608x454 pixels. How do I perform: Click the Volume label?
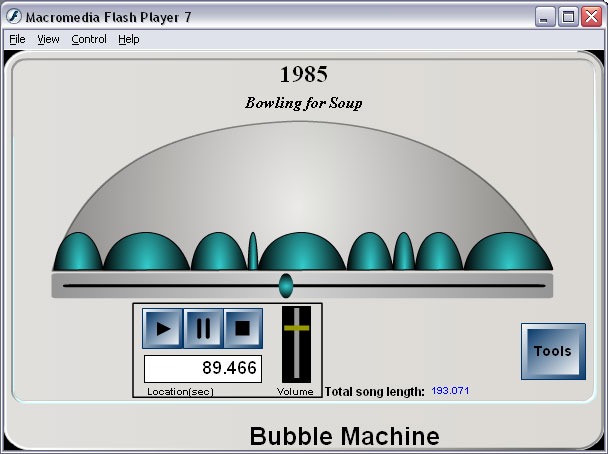295,392
